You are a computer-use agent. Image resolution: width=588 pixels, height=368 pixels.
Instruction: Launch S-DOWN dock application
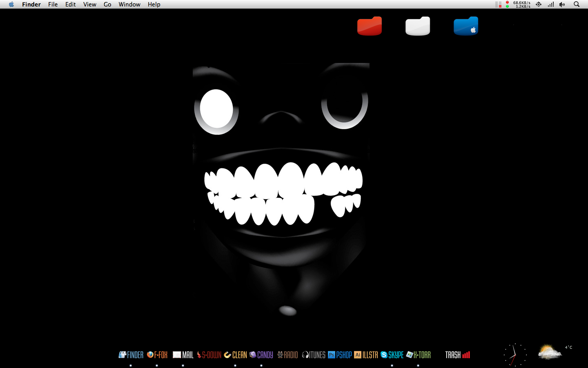click(x=209, y=355)
